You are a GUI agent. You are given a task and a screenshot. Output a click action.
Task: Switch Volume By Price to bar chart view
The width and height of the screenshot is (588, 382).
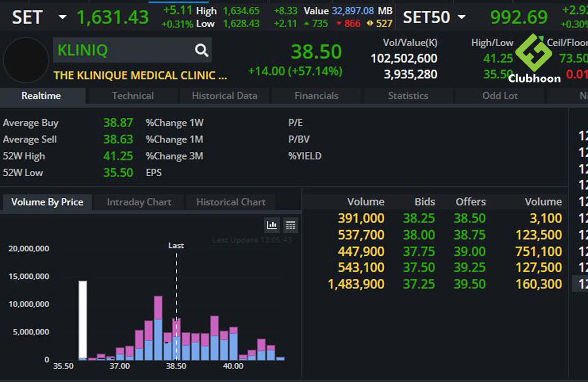pos(272,225)
